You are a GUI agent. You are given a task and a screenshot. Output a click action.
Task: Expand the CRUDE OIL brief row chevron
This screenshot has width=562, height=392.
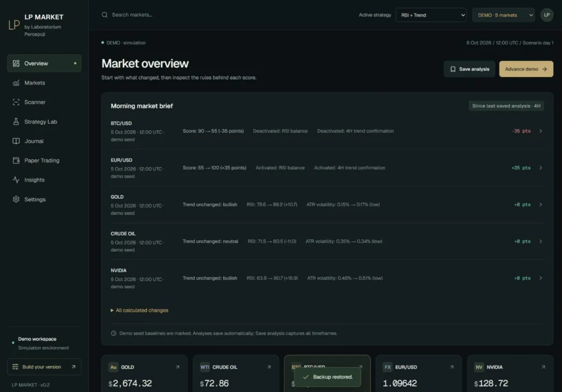click(541, 242)
